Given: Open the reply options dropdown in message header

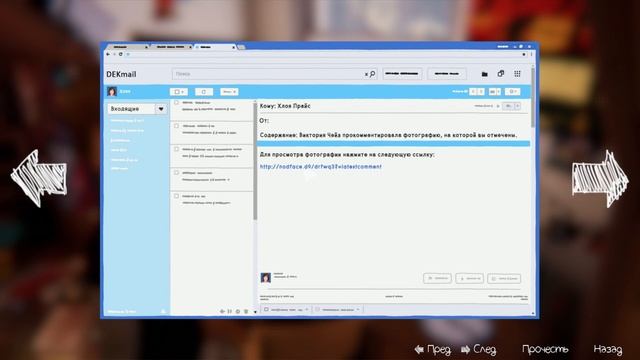Looking at the screenshot, I should 517,106.
